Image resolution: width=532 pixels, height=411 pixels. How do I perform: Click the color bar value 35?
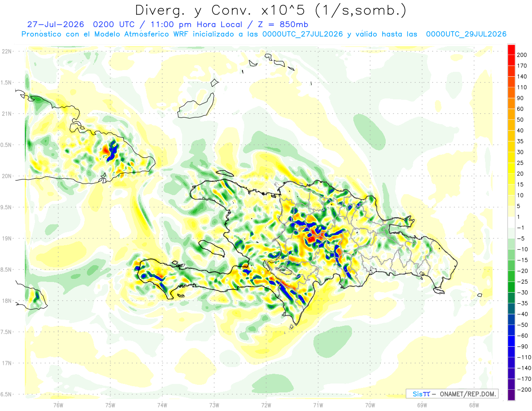coord(520,141)
